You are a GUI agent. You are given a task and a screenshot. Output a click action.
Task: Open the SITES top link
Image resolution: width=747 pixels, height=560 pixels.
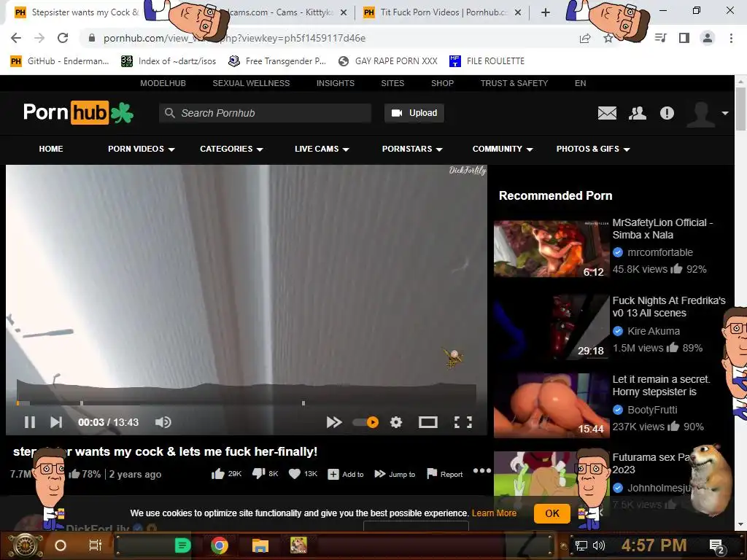click(392, 83)
